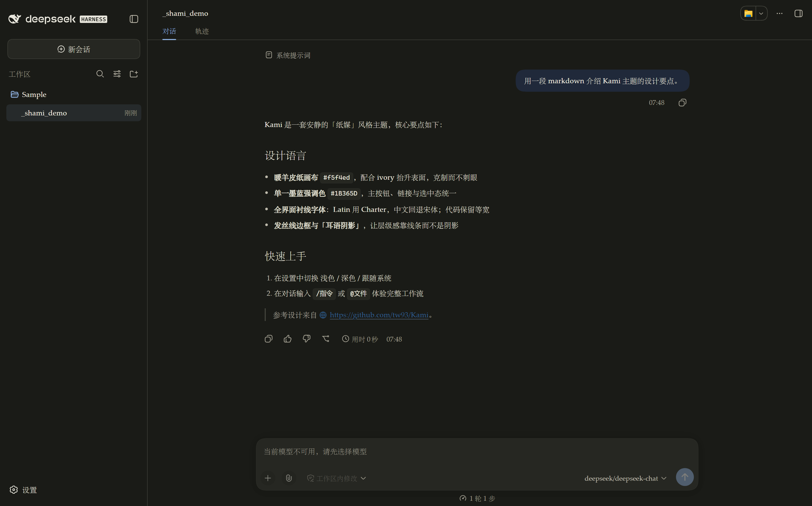Open the 工作区内修改 permission dropdown

click(336, 478)
